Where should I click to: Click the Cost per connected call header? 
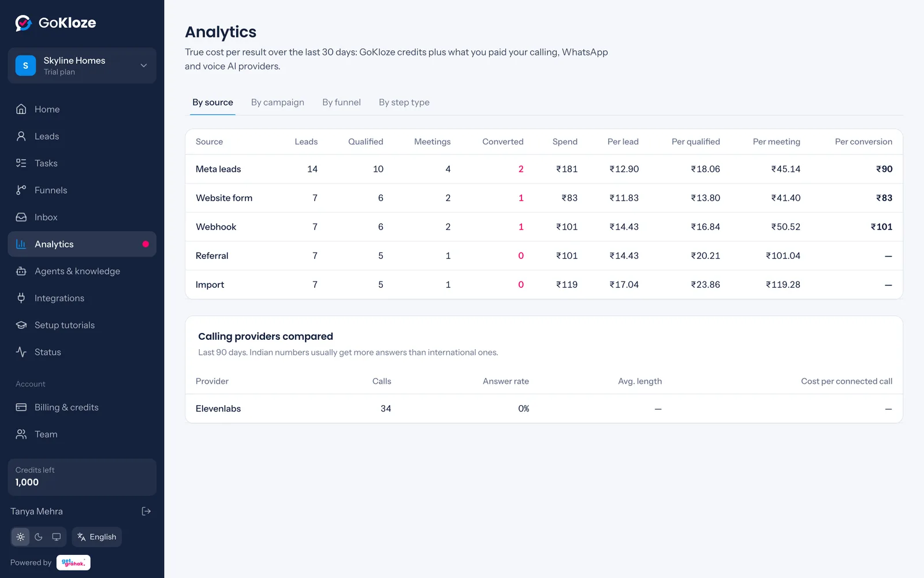pos(847,381)
